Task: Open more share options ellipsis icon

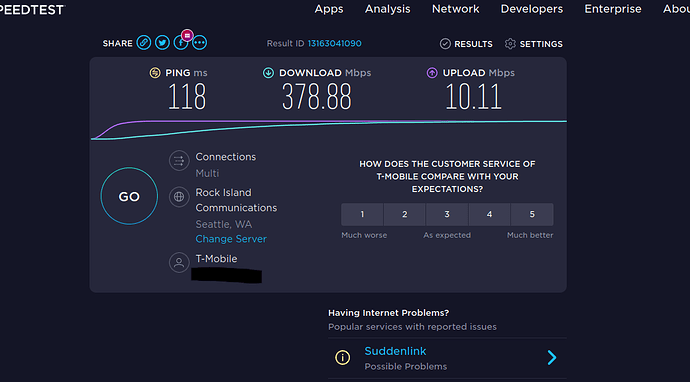Action: [x=199, y=43]
